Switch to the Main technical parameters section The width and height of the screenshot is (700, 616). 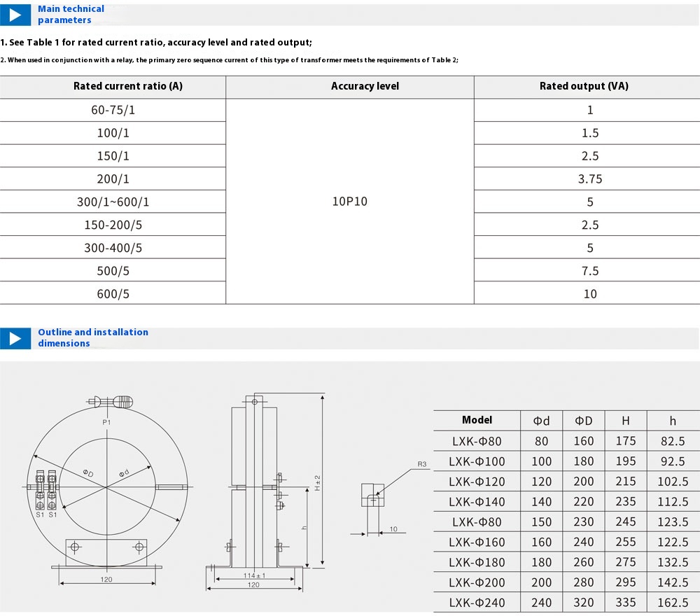tap(70, 14)
